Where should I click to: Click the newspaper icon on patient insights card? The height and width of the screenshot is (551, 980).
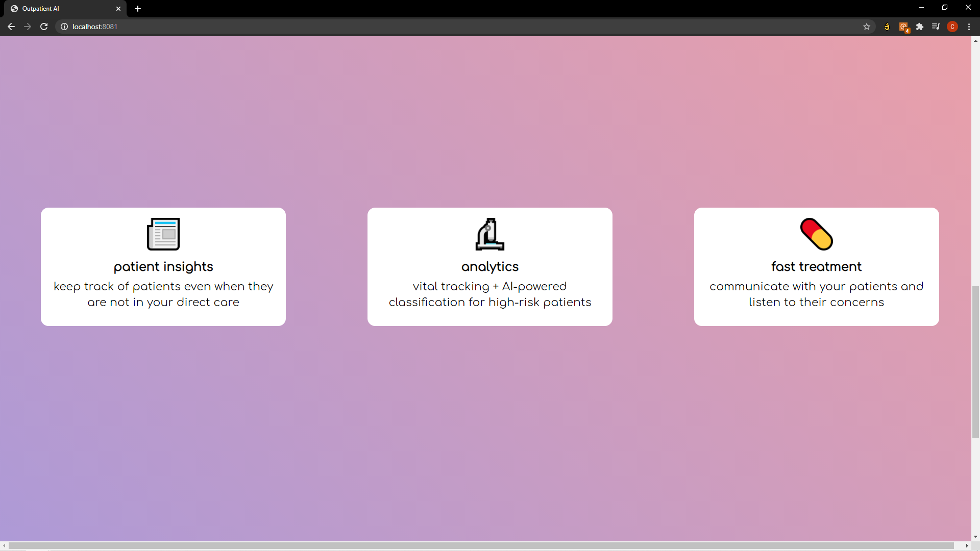(163, 234)
